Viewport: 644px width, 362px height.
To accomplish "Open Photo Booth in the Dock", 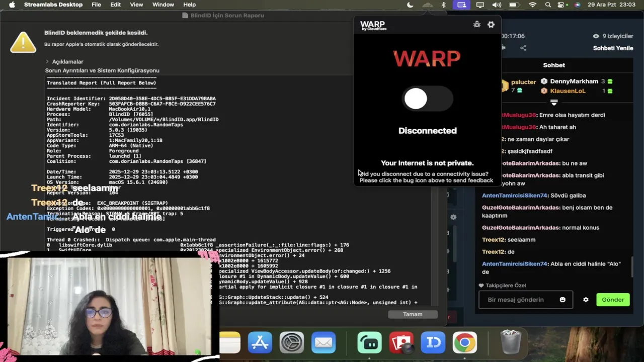I will [x=401, y=343].
